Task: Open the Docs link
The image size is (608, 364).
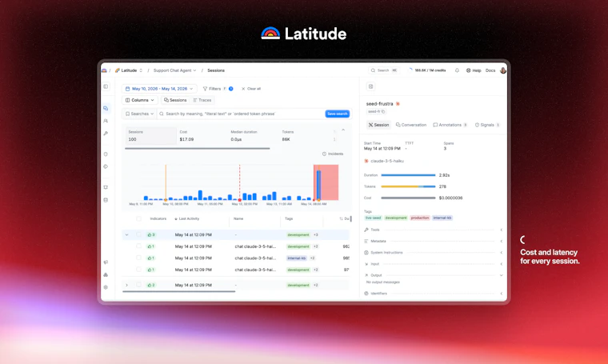Action: pos(490,70)
